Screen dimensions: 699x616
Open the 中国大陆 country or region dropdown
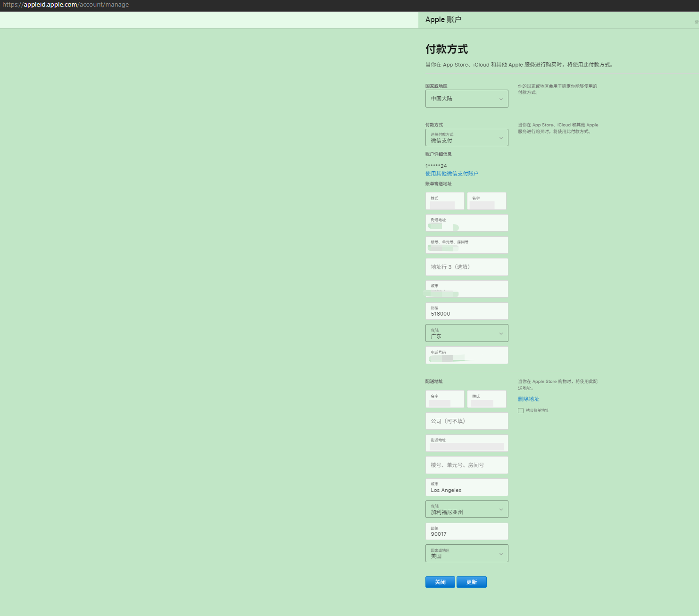[x=466, y=99]
